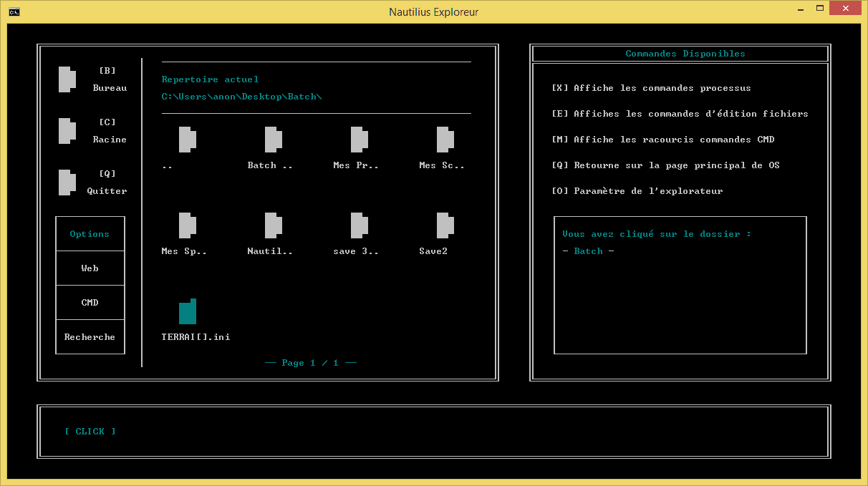868x486 pixels.
Task: Open the parent directory '..' folder icon
Action: click(187, 140)
